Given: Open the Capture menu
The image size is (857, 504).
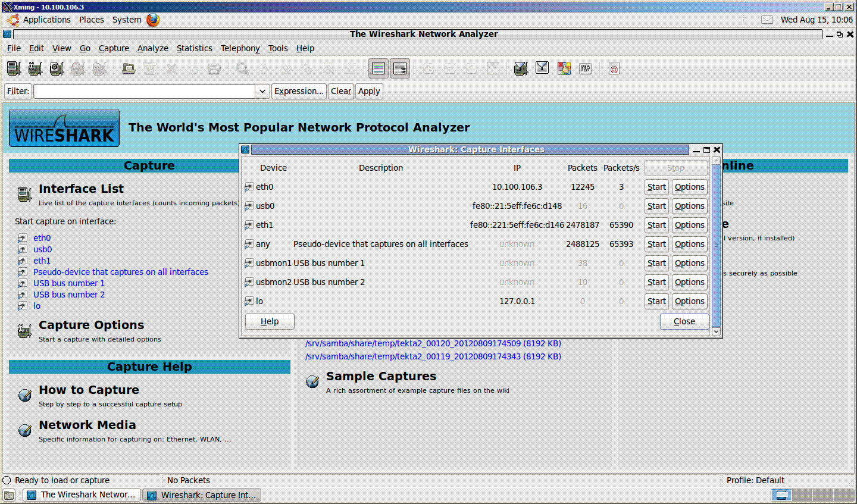Looking at the screenshot, I should pyautogui.click(x=114, y=48).
